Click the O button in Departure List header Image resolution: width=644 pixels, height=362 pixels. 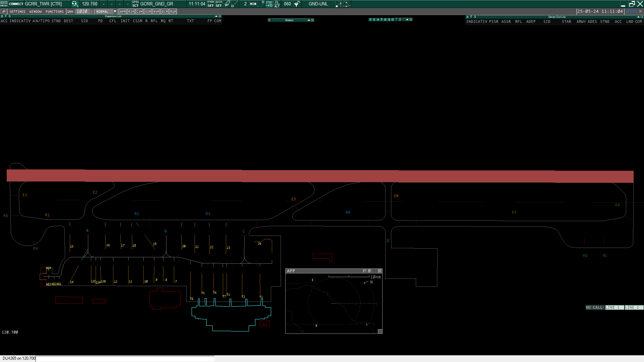[x=2, y=16]
